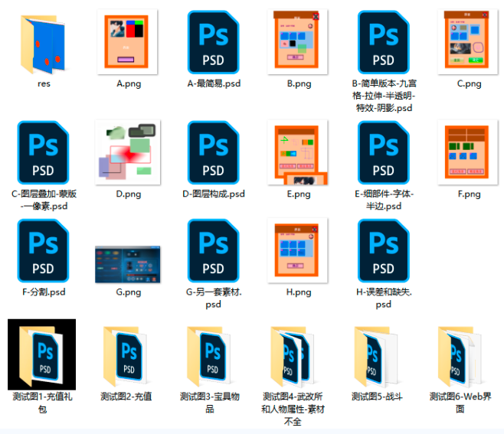
Task: Open the 测试图2-充值 folder icon
Action: pos(125,356)
